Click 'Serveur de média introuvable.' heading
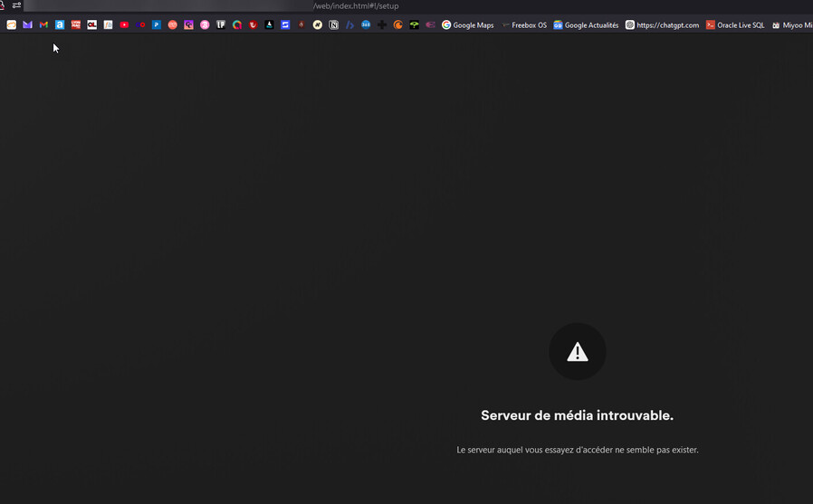This screenshot has width=813, height=504. point(577,415)
